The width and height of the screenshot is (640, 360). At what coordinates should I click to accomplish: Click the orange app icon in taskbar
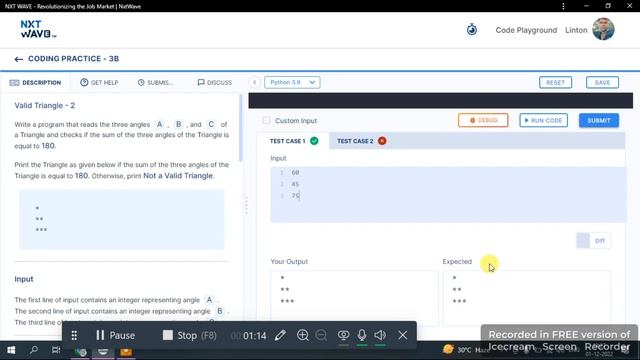click(126, 351)
